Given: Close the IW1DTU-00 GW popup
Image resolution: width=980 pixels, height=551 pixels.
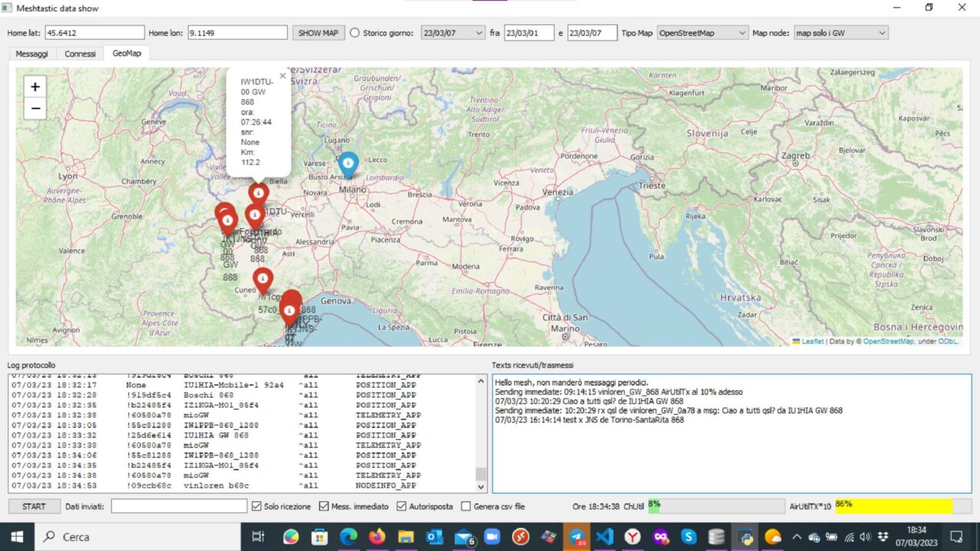Looking at the screenshot, I should click(x=283, y=76).
